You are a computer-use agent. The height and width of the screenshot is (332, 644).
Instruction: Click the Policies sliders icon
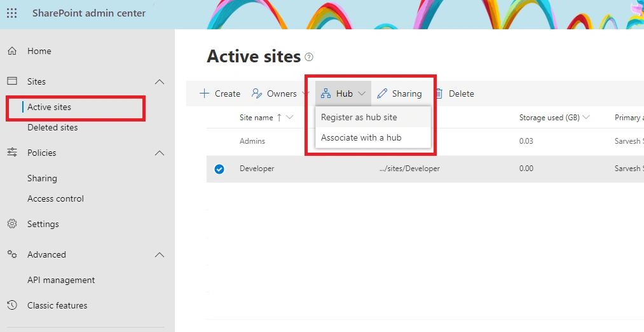click(x=12, y=153)
